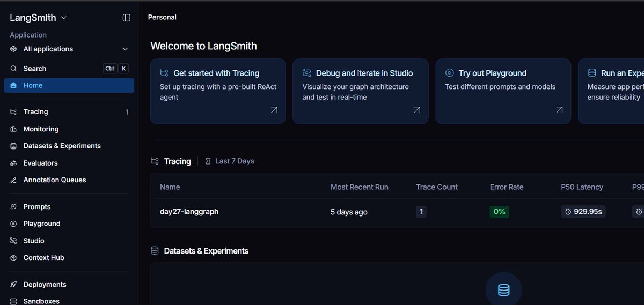Click the P50 Latency column header
Viewport: 644px width, 305px height.
pyautogui.click(x=582, y=187)
